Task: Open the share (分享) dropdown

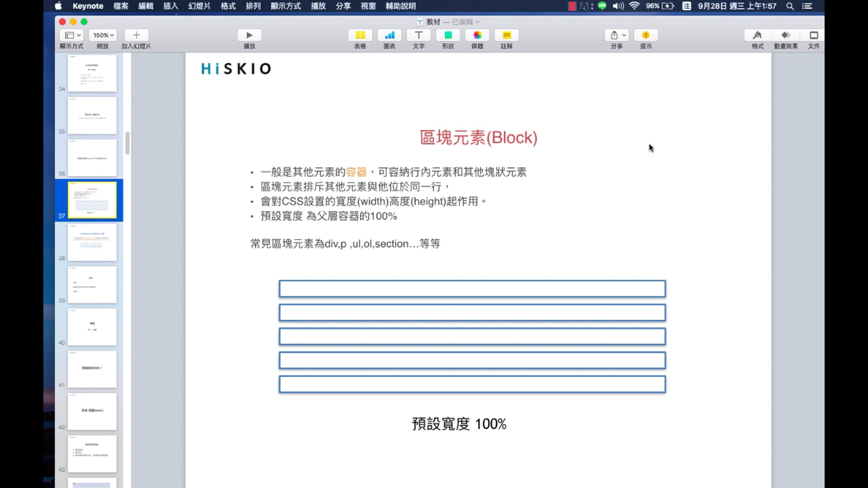Action: click(x=617, y=35)
